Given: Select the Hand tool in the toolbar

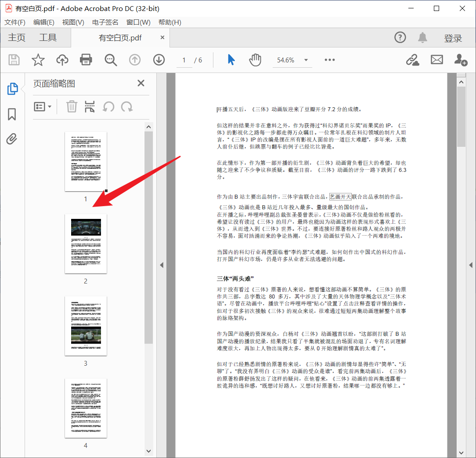Looking at the screenshot, I should click(x=255, y=59).
